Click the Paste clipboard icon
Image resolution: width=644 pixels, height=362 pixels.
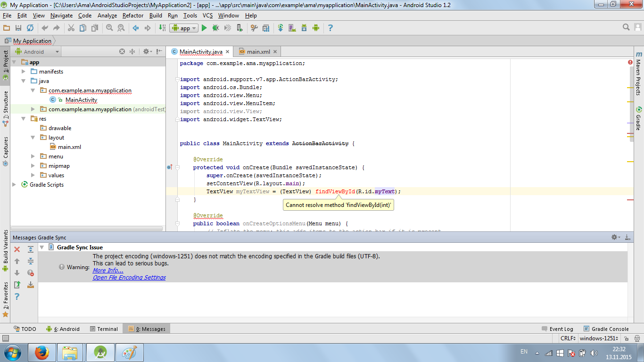point(95,28)
